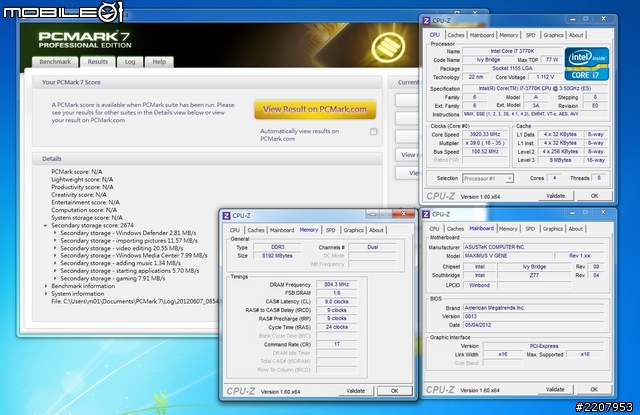Image resolution: width=640 pixels, height=415 pixels.
Task: Click the American Megatrends Inc. BIOS brand field
Action: point(533,308)
